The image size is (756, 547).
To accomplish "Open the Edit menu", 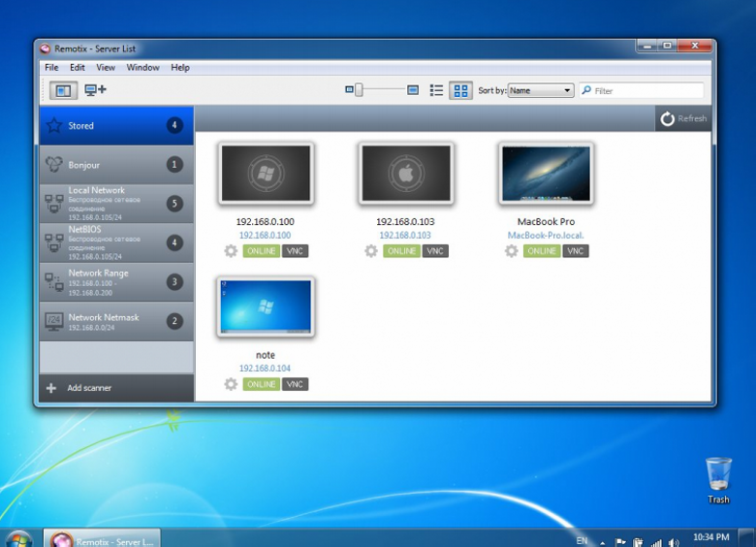I will pos(78,68).
